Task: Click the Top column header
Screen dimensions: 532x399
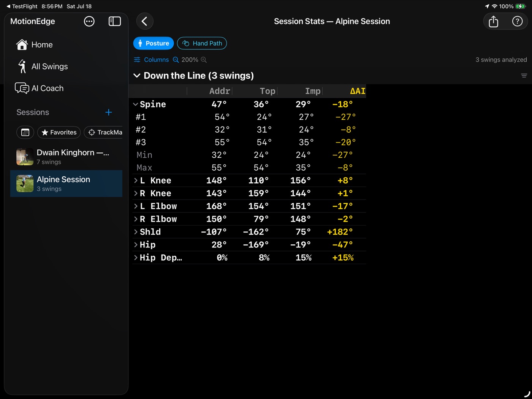Action: [268, 91]
